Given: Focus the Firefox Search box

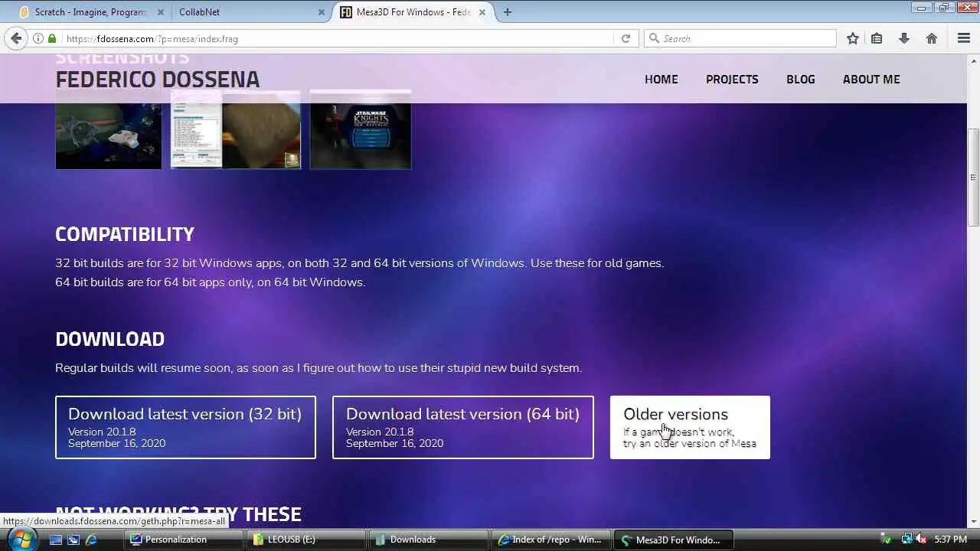Looking at the screenshot, I should click(740, 38).
